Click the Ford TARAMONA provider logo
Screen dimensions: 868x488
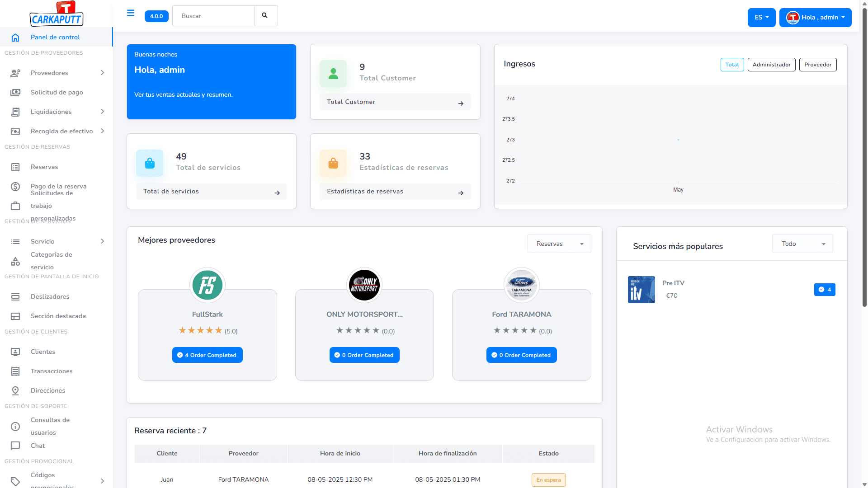pyautogui.click(x=522, y=285)
